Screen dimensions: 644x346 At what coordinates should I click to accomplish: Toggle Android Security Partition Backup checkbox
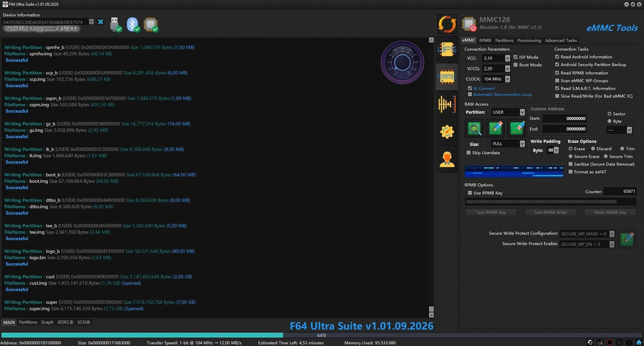[557, 65]
